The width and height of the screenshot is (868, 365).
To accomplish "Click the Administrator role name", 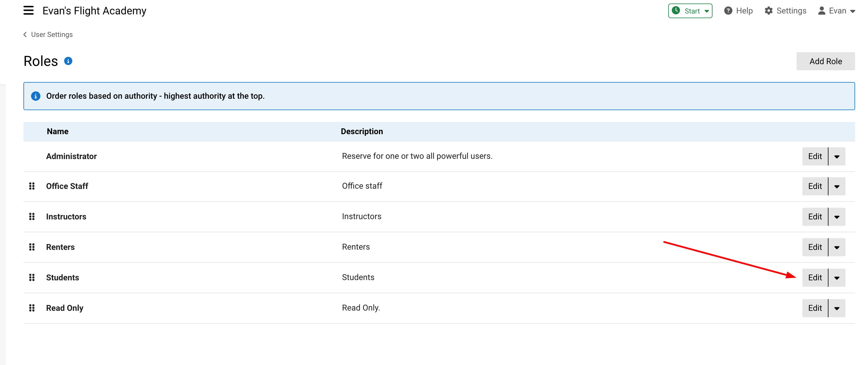I will 71,156.
